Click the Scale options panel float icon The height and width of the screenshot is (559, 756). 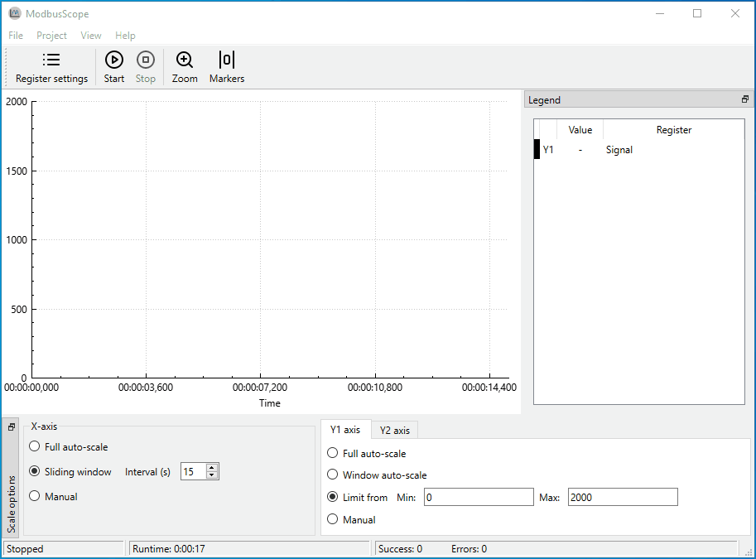[12, 426]
